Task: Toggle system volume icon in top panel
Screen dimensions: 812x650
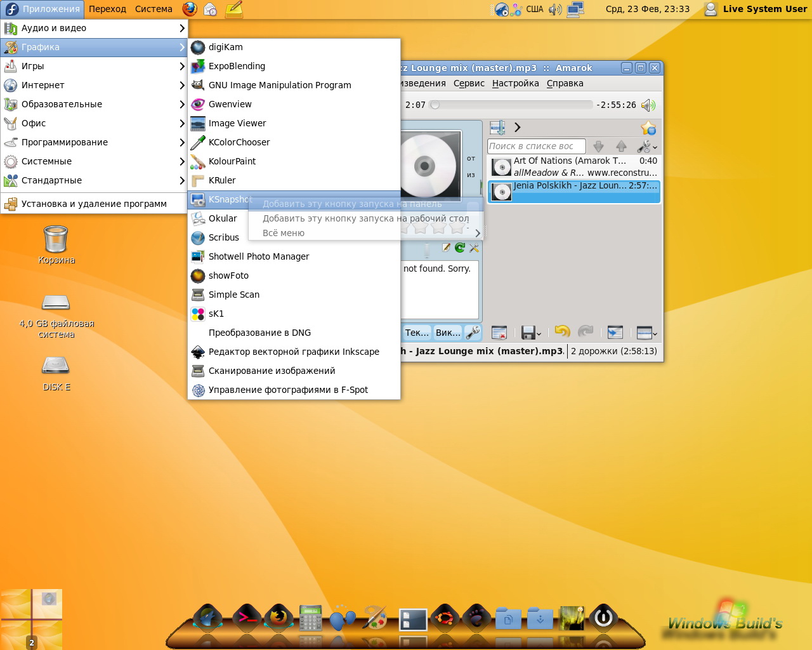Action: click(x=555, y=9)
